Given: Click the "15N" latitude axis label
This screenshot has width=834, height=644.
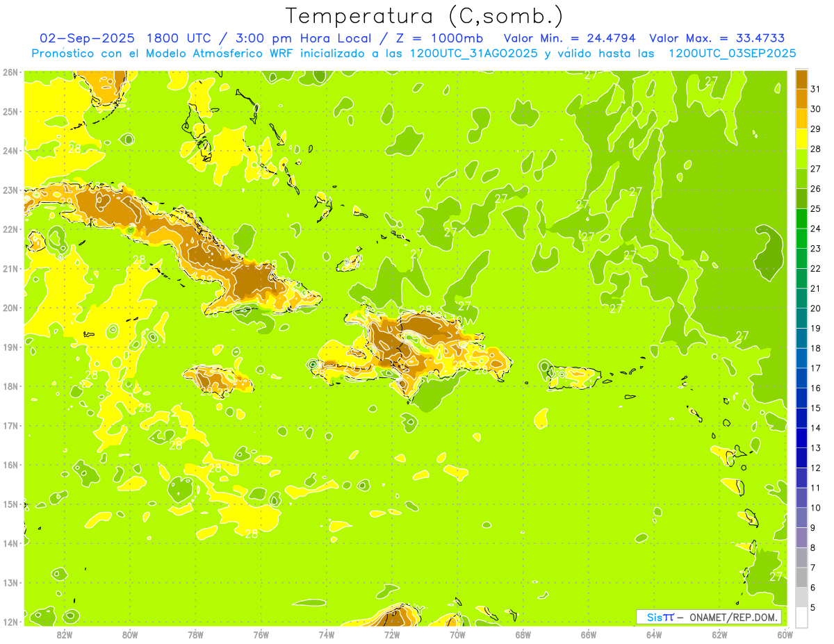Looking at the screenshot, I should (x=10, y=504).
